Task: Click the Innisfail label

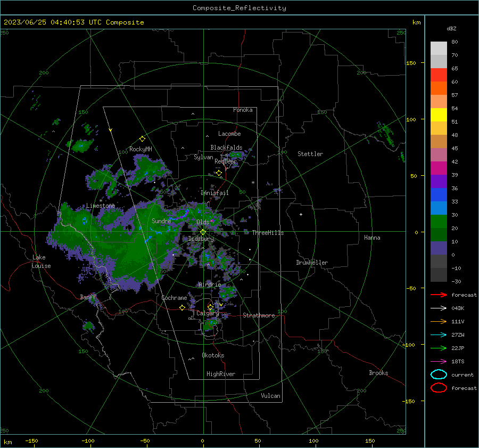Action: point(214,193)
